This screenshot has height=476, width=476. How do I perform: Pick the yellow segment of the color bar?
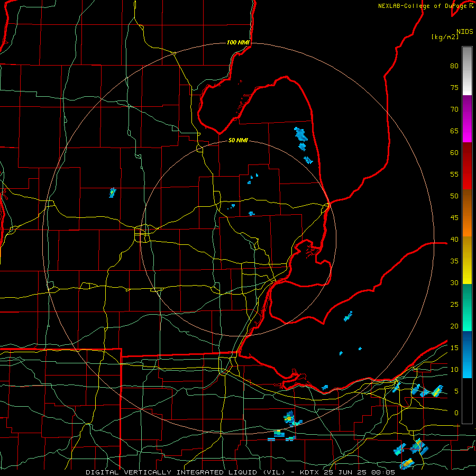(467, 260)
